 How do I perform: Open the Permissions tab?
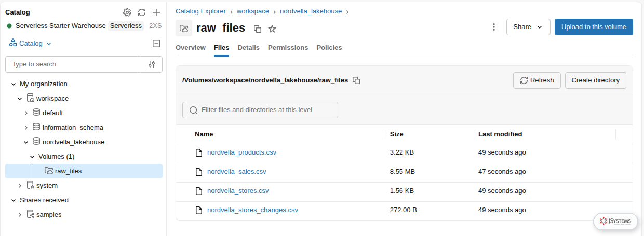coord(288,47)
